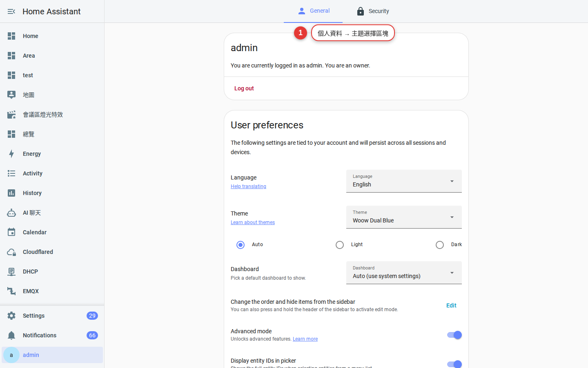Open Notifications in the sidebar

tap(52, 335)
